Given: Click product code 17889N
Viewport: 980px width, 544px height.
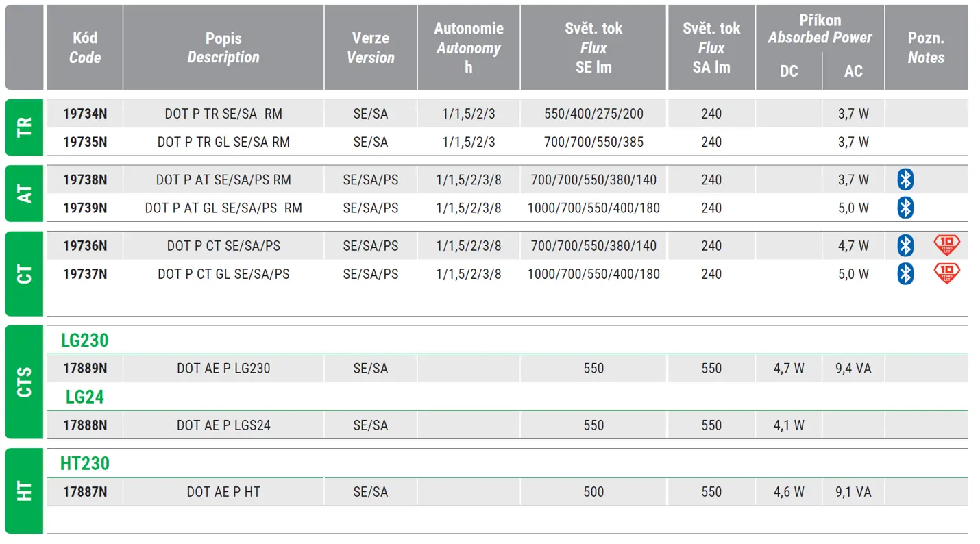Looking at the screenshot, I should (x=85, y=369).
